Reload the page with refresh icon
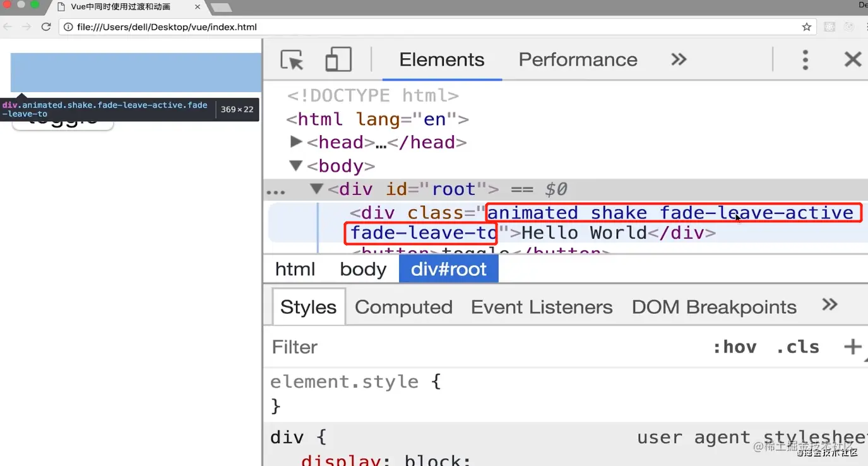868x466 pixels. pyautogui.click(x=45, y=27)
